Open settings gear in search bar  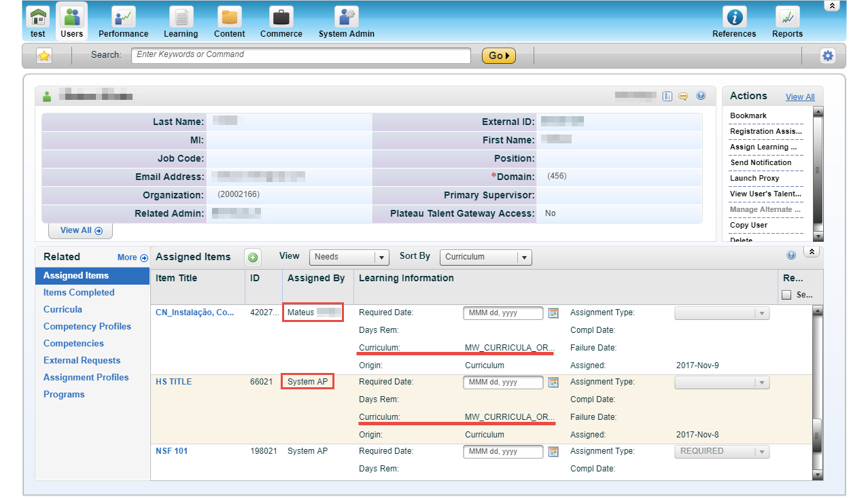coord(827,56)
